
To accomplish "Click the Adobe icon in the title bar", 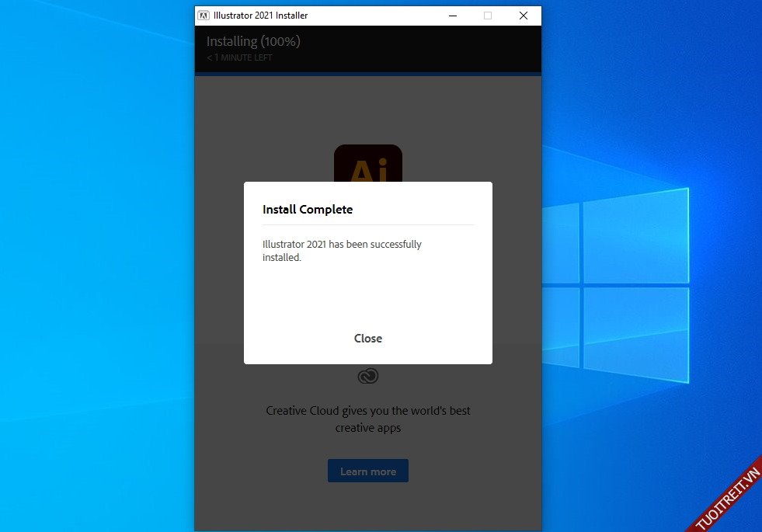I will (x=203, y=16).
